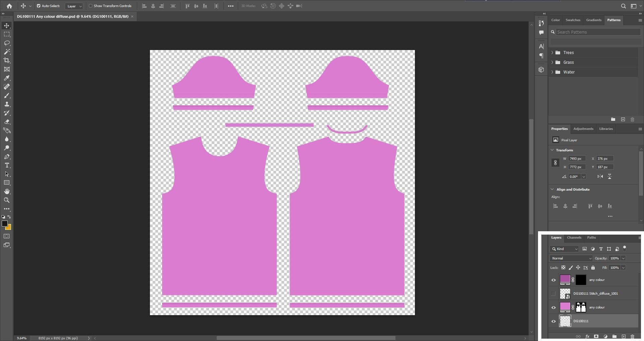644x341 pixels.
Task: Open the Auto-Select Layer dropdown
Action: 74,6
